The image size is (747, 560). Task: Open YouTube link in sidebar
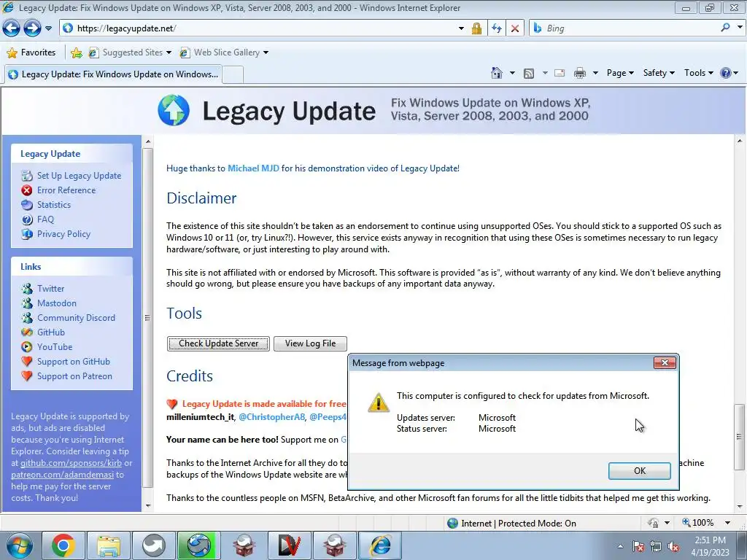coord(55,347)
